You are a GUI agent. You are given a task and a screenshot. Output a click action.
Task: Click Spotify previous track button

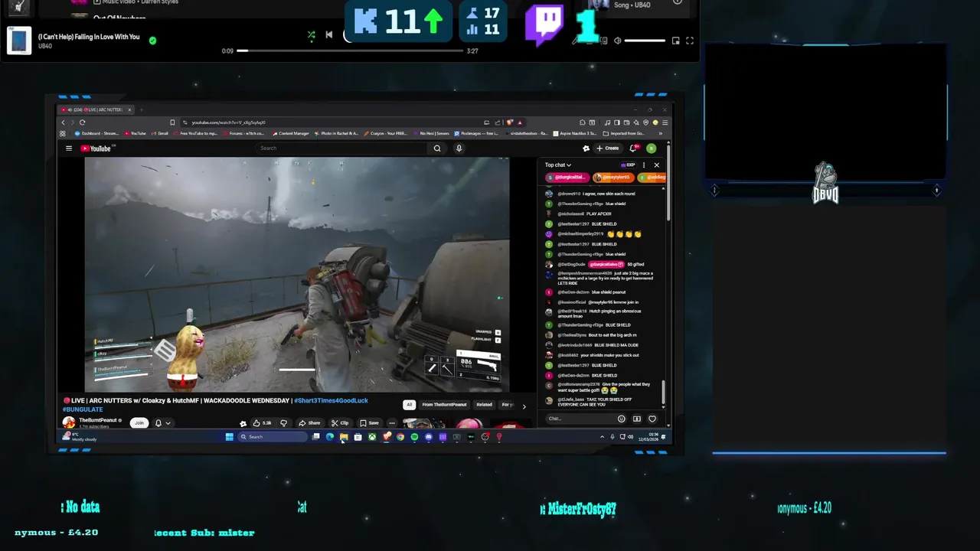click(x=328, y=34)
